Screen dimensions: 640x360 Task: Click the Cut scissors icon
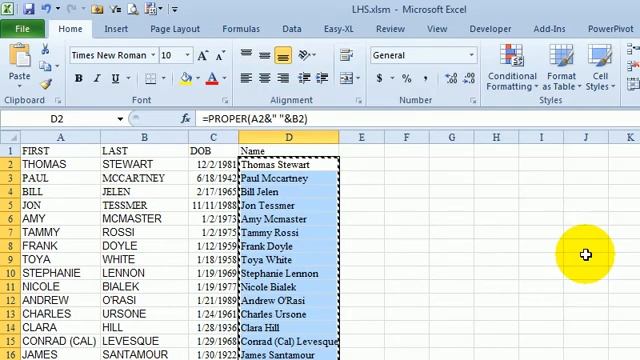coord(45,49)
